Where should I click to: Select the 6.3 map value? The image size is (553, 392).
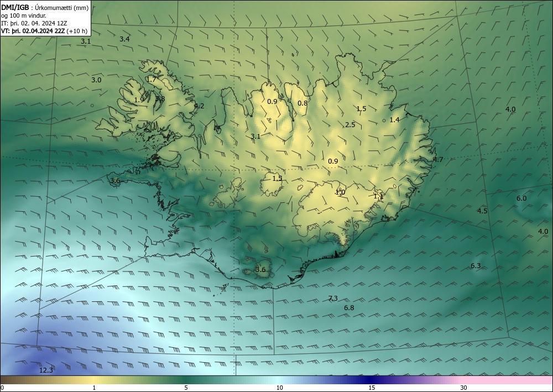(x=476, y=265)
